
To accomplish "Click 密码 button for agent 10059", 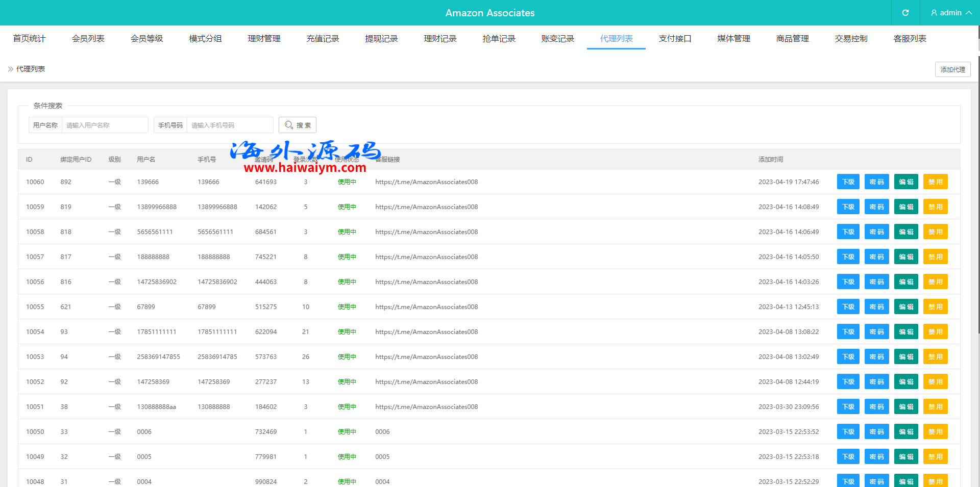I will click(876, 207).
